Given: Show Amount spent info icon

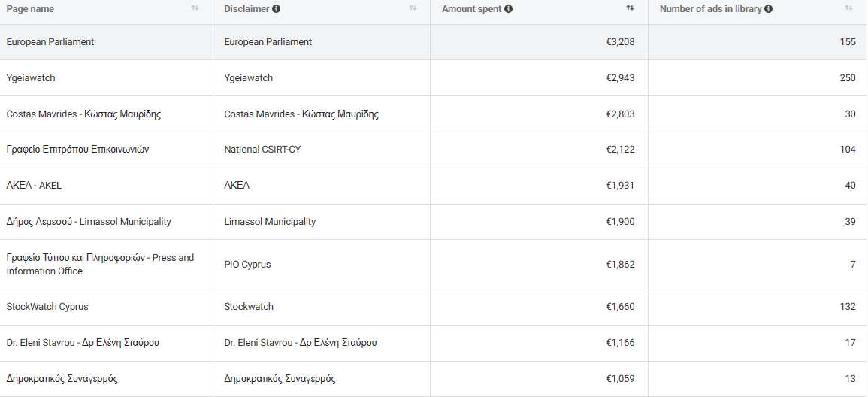Looking at the screenshot, I should pyautogui.click(x=508, y=9).
